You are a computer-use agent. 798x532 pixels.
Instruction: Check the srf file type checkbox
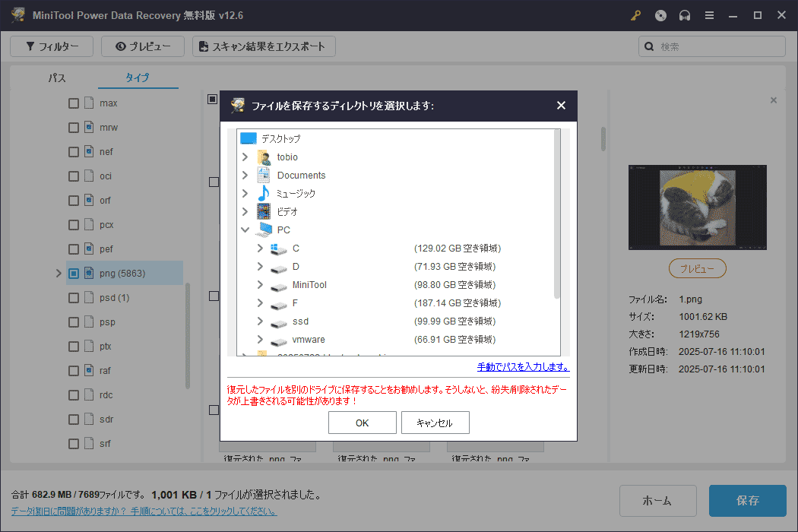74,444
